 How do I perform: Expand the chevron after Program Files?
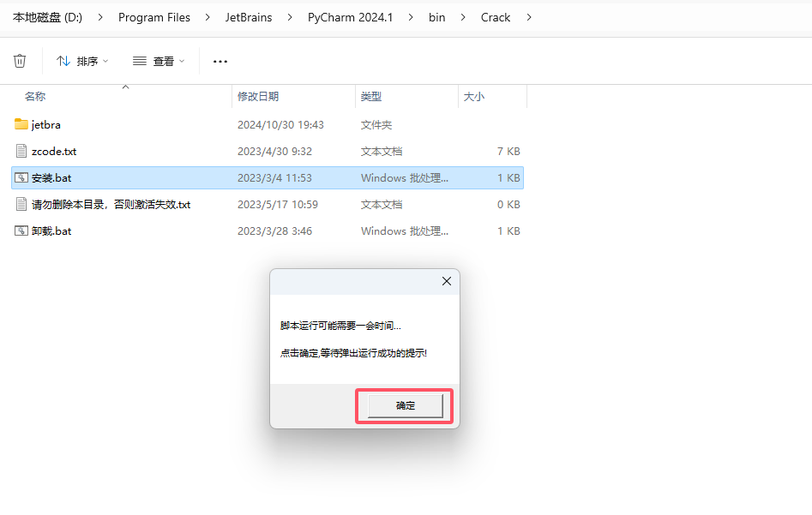(208, 18)
